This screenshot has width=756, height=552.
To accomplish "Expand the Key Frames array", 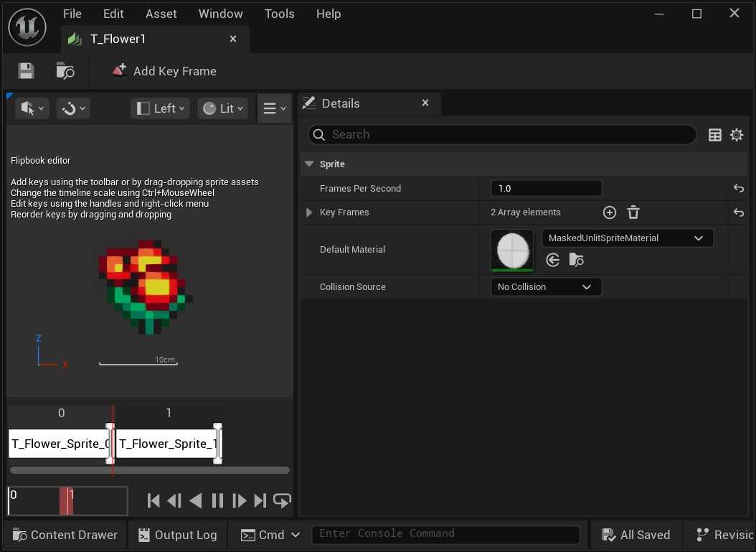I will [309, 212].
